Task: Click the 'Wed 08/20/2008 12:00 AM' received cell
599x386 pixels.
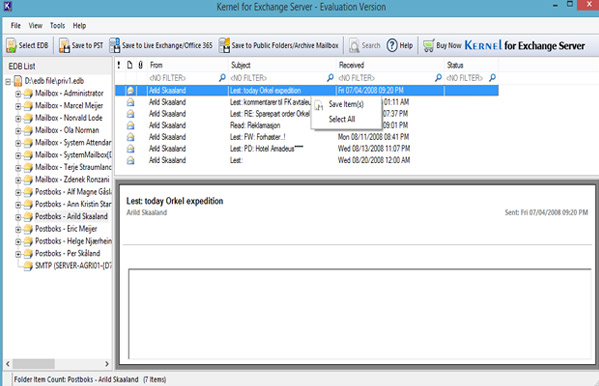Action: pyautogui.click(x=374, y=160)
